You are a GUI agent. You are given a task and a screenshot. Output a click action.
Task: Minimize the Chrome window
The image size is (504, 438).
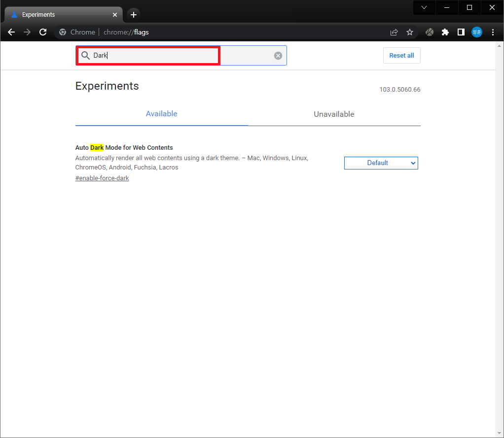tap(447, 7)
